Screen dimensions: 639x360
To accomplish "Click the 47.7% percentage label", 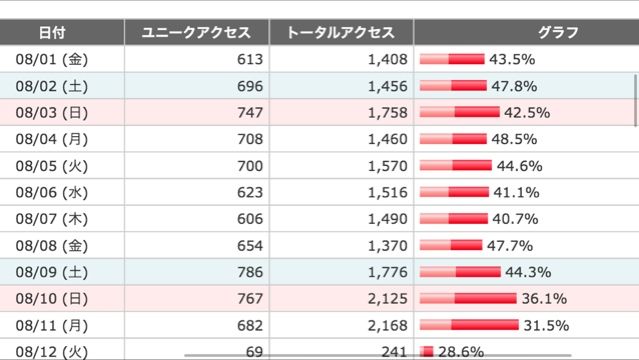I will coord(510,246).
